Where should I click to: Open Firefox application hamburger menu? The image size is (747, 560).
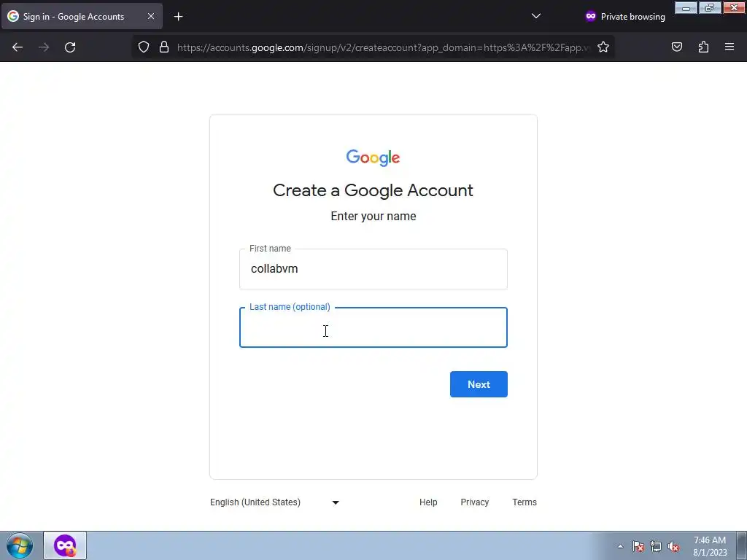click(x=729, y=47)
